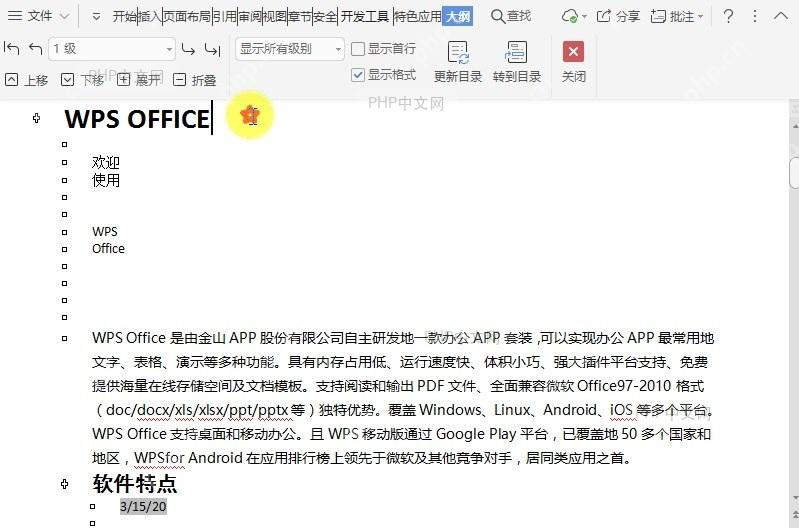This screenshot has width=799, height=528.
Task: Click the underlined doc/docx/xls/xlsx/ppt/pptx text
Action: 197,410
